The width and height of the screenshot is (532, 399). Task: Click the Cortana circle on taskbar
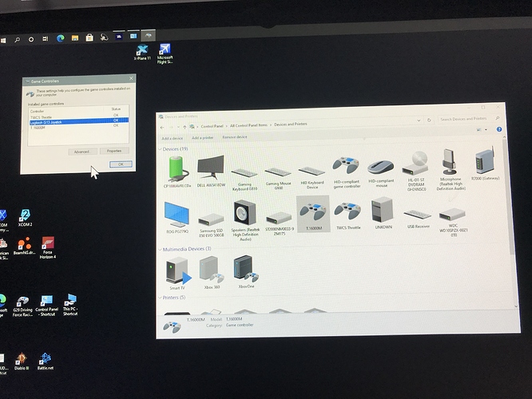click(x=31, y=39)
